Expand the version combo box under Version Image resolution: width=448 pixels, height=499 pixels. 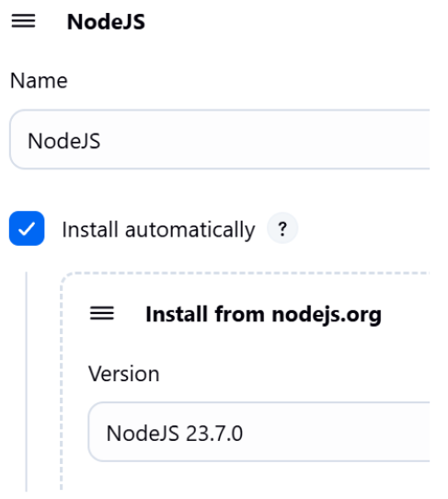coord(258,432)
